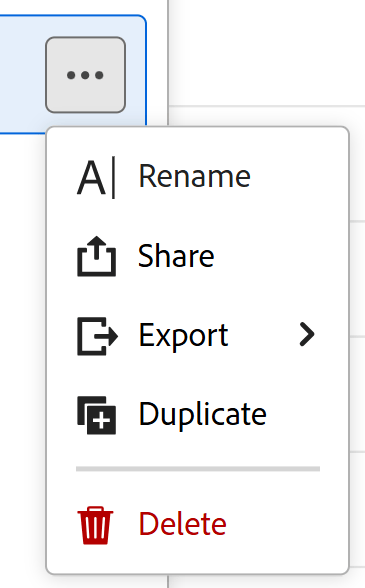Viewport: 365px width, 588px height.
Task: Click the Share upload-arrow icon
Action: [x=96, y=256]
